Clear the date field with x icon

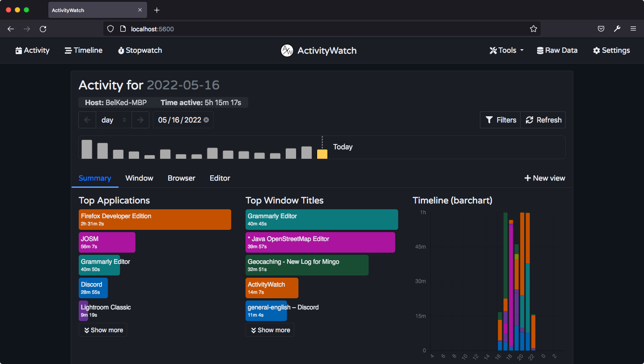[206, 120]
